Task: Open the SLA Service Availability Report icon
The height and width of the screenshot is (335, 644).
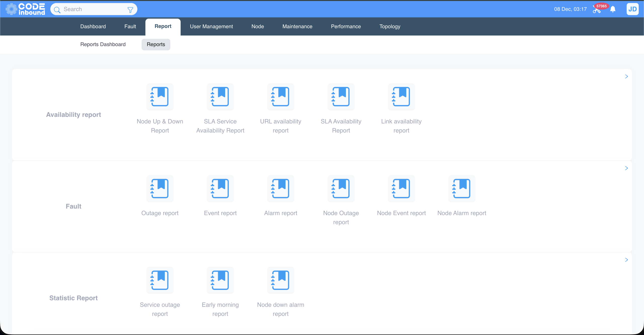Action: coord(220,97)
